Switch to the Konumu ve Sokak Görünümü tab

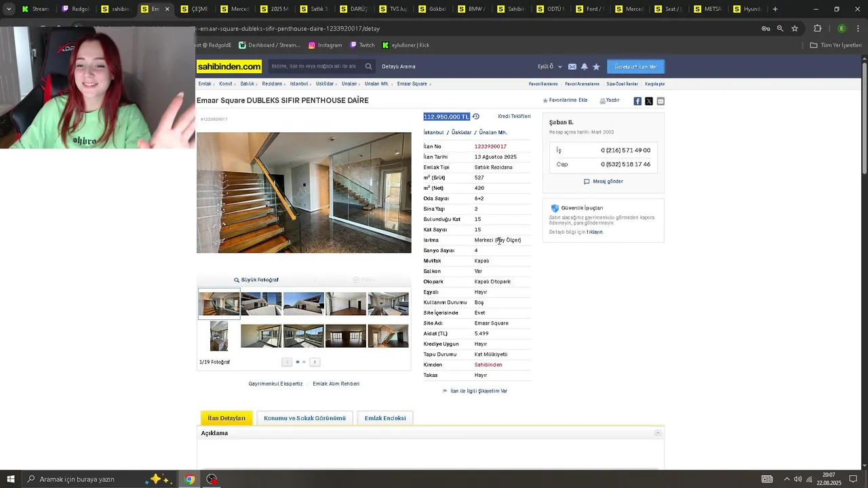pos(304,418)
